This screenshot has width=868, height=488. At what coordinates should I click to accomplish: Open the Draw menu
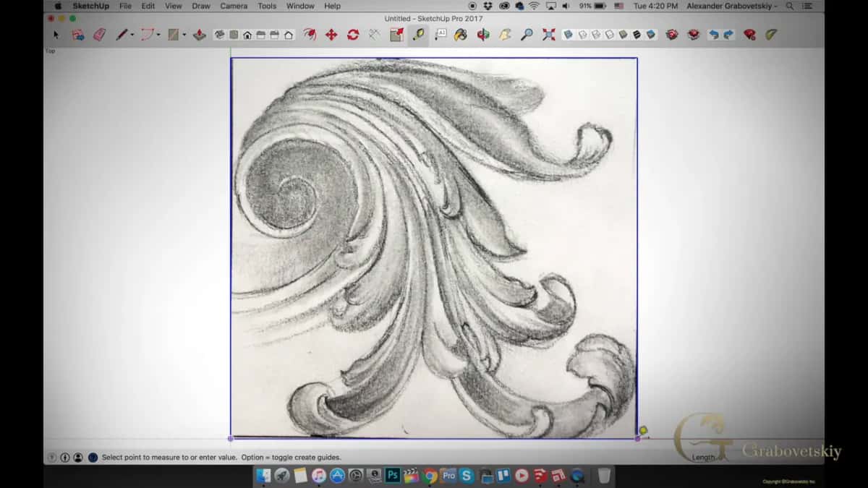pos(201,6)
